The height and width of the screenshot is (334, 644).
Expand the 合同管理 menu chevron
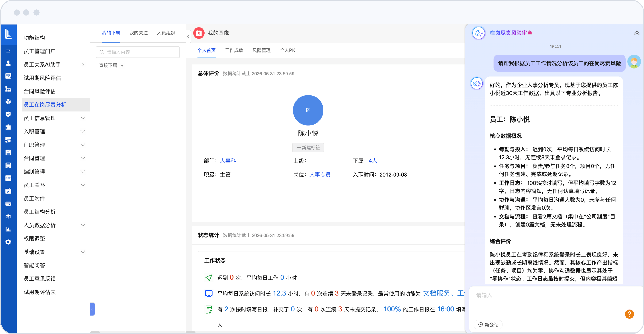tap(83, 158)
